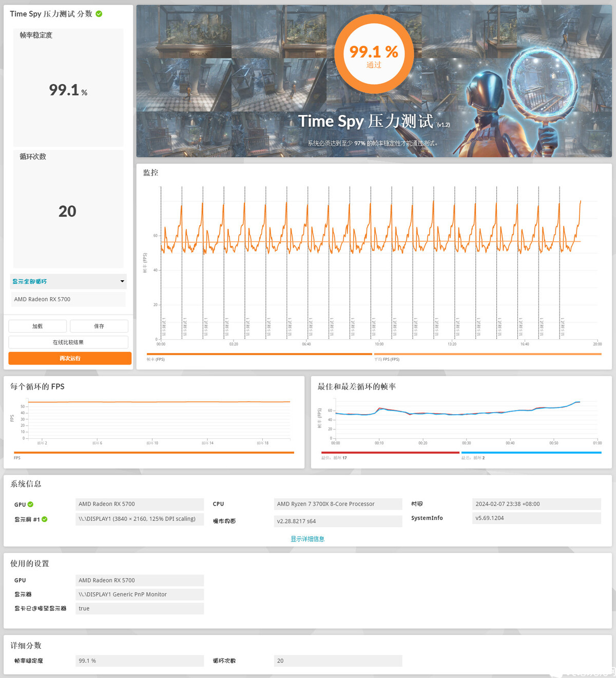The height and width of the screenshot is (678, 616).
Task: Click the 每个循环的 FPS heading
Action: 37,386
